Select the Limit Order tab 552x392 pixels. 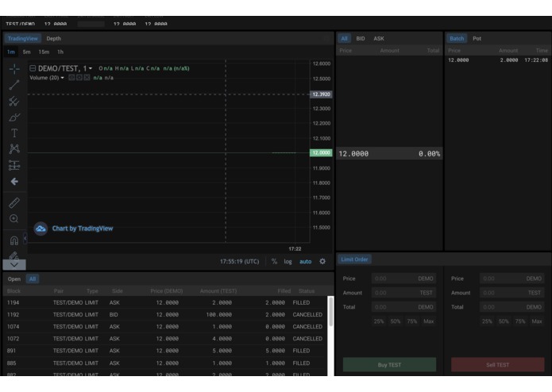click(x=354, y=259)
